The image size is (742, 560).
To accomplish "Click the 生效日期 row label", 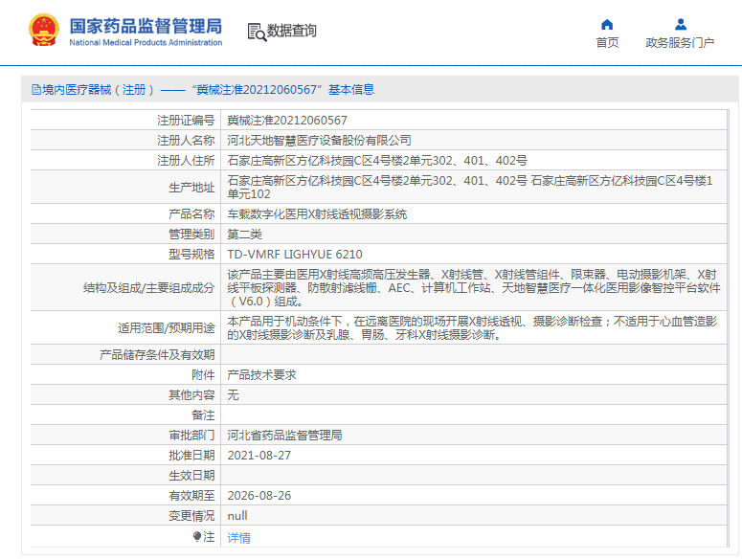I will (x=191, y=476).
